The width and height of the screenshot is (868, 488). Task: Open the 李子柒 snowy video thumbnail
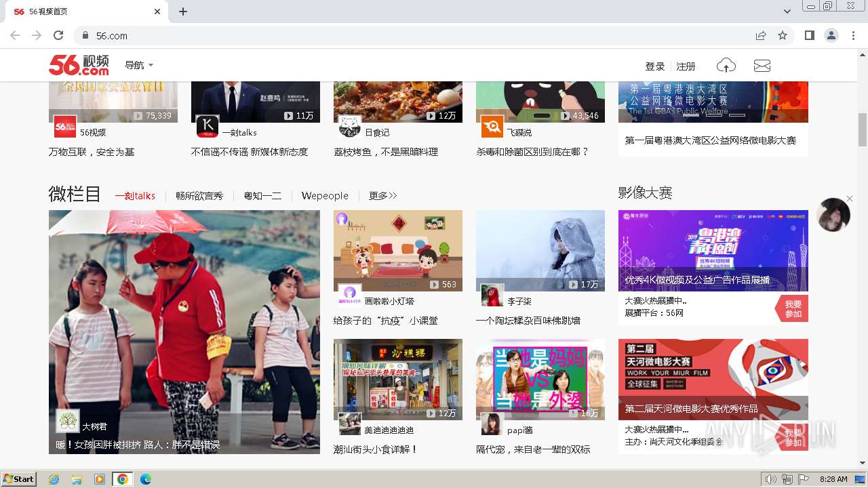point(540,251)
